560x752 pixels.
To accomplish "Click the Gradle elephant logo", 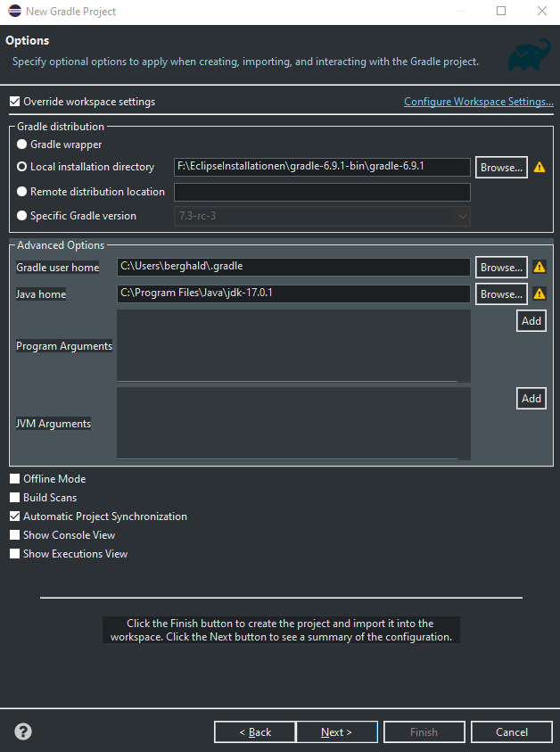I will coord(530,54).
